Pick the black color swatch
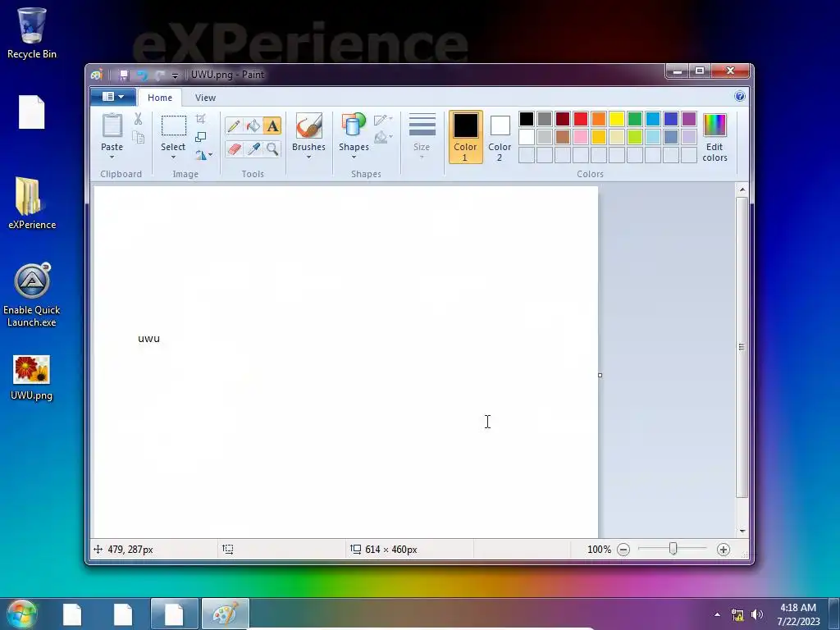The image size is (840, 630). (x=527, y=119)
